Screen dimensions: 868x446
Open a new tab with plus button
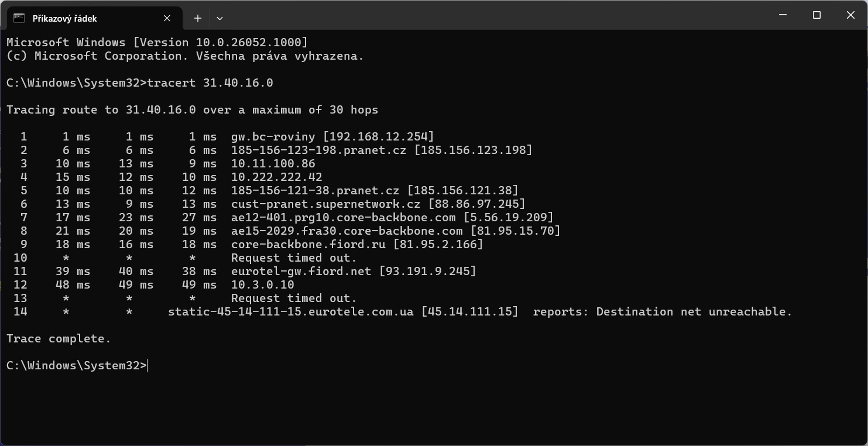pyautogui.click(x=198, y=18)
